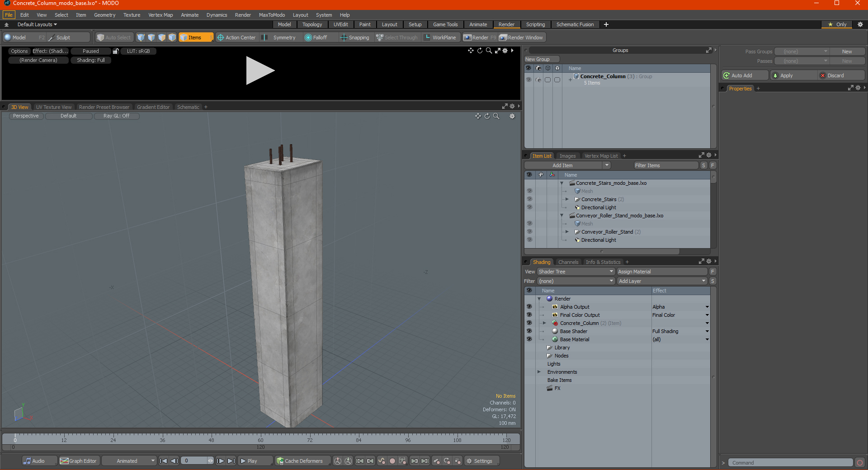The width and height of the screenshot is (868, 470).
Task: Select Vertices selection mode cube icon
Action: 141,38
